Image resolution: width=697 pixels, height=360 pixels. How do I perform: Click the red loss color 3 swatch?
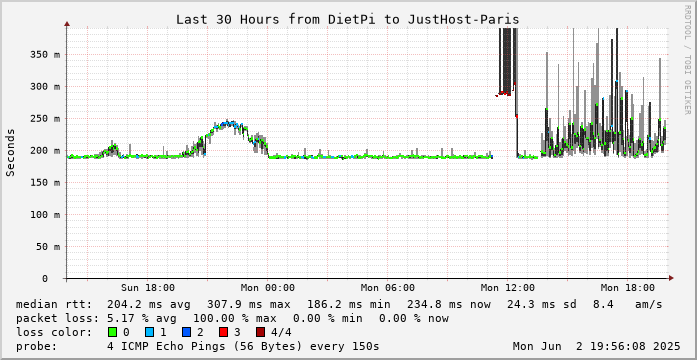pyautogui.click(x=223, y=332)
